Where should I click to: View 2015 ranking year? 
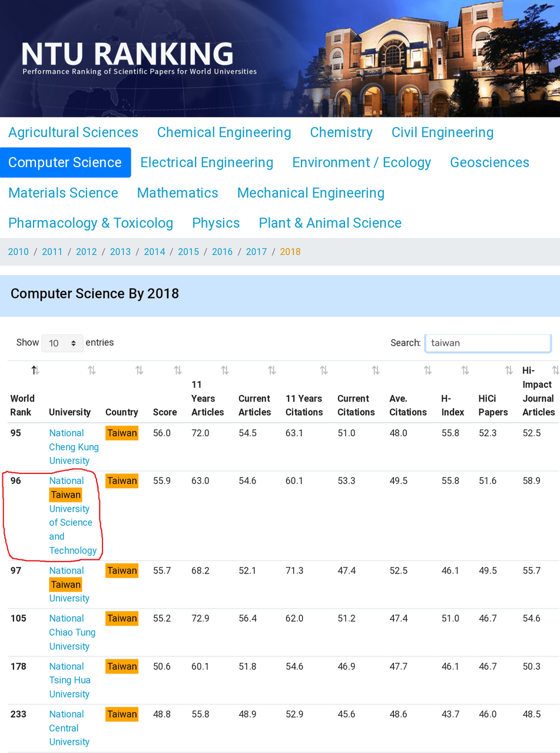pyautogui.click(x=188, y=252)
